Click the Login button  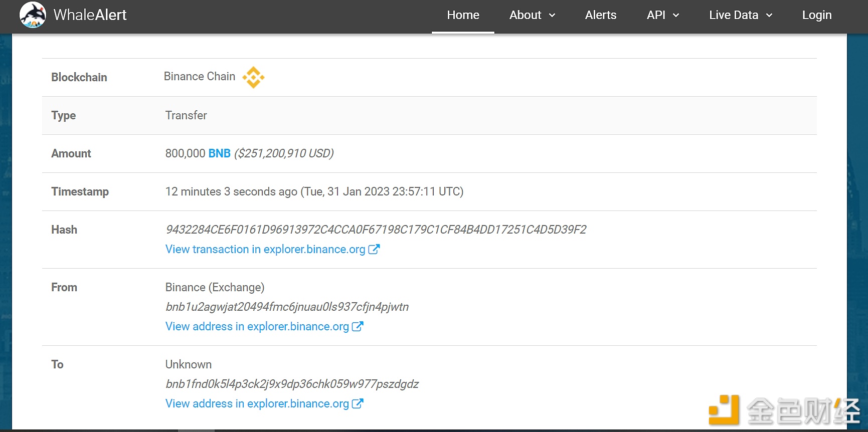click(816, 15)
